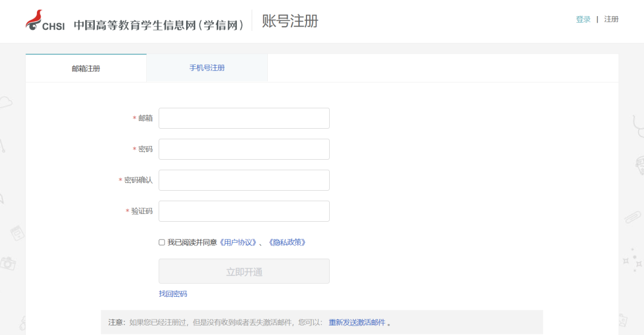
Task: Click the 找回密码 link
Action: (173, 294)
